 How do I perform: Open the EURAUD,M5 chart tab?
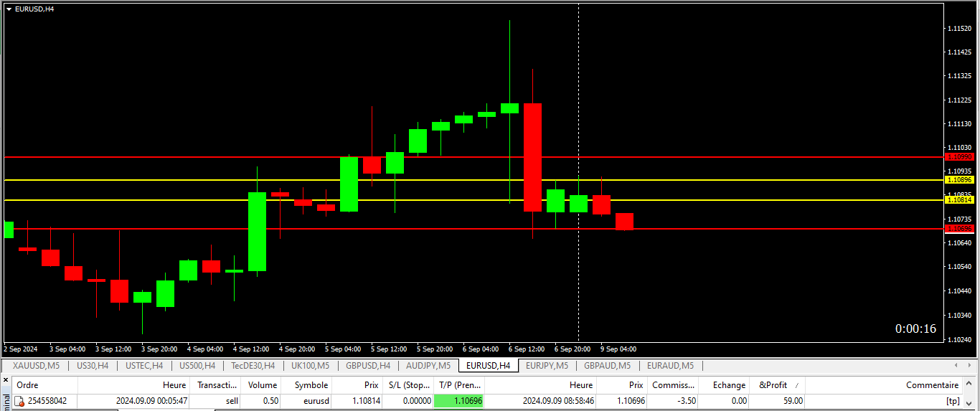(x=670, y=366)
